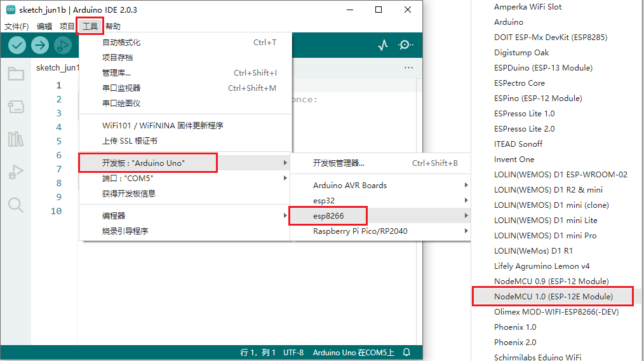Select 烧录引导程序 menu entry
The image size is (644, 361).
(x=185, y=231)
